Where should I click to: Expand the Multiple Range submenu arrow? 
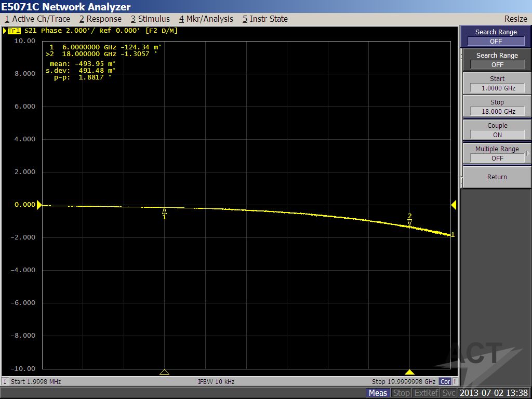(528, 153)
